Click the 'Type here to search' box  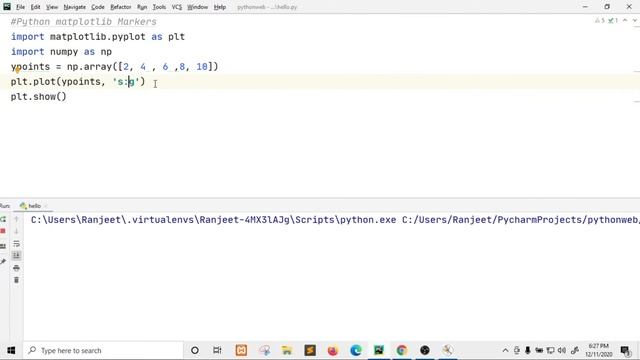coord(103,350)
